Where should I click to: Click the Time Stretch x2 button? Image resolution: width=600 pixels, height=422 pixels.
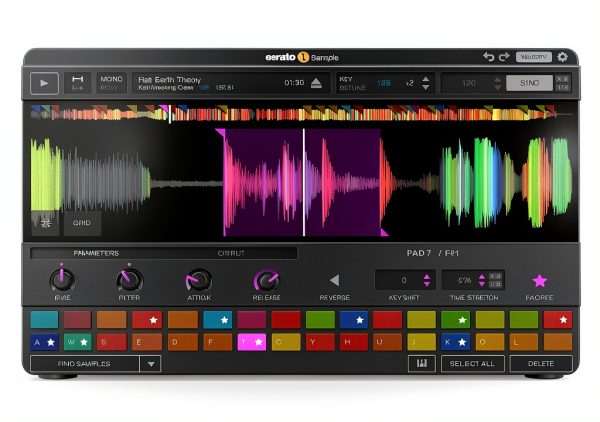pyautogui.click(x=496, y=276)
